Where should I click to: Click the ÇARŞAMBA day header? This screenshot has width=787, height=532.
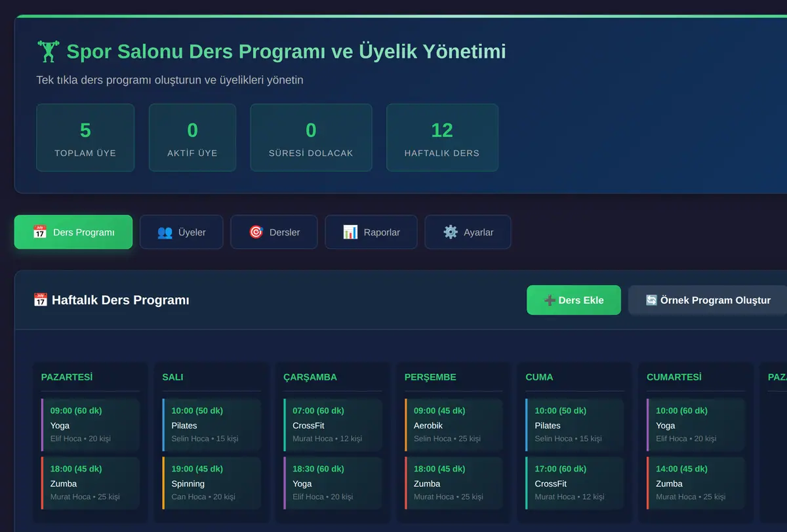click(310, 377)
